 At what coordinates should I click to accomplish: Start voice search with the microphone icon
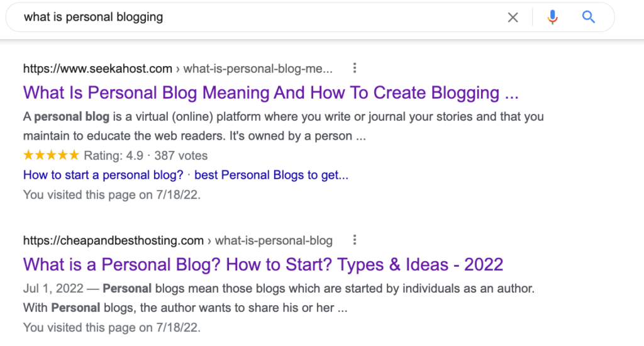[553, 18]
